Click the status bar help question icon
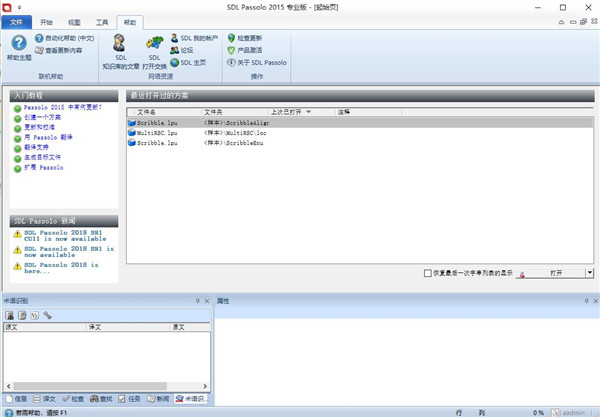 pos(9,413)
